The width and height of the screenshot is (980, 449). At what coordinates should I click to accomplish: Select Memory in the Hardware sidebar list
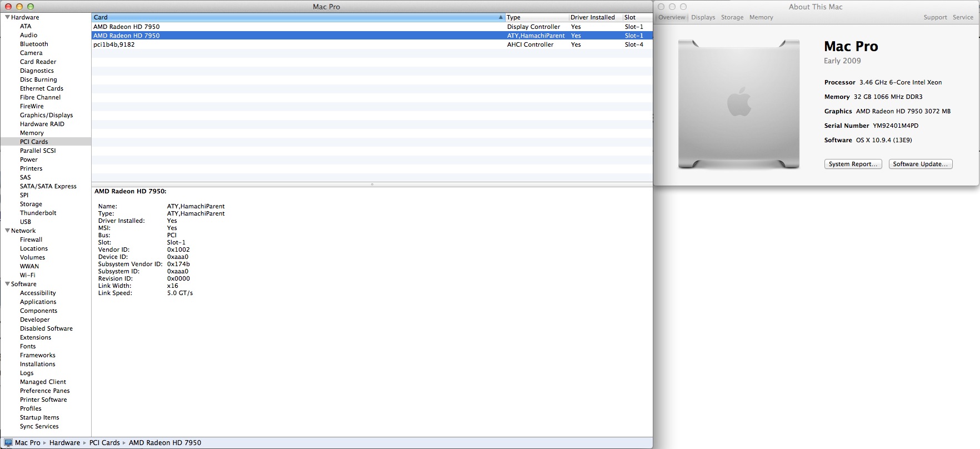(32, 133)
